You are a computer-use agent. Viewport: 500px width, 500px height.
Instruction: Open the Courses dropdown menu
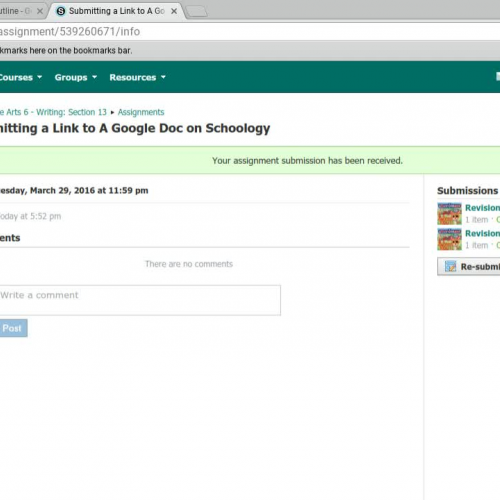21,77
